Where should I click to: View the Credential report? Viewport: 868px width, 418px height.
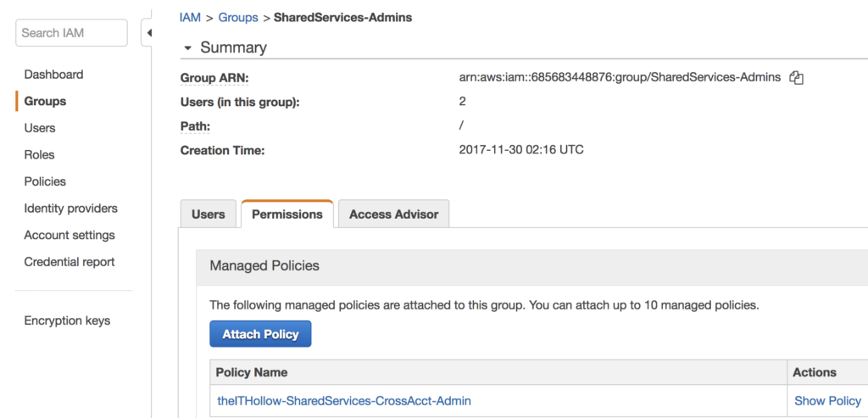70,262
